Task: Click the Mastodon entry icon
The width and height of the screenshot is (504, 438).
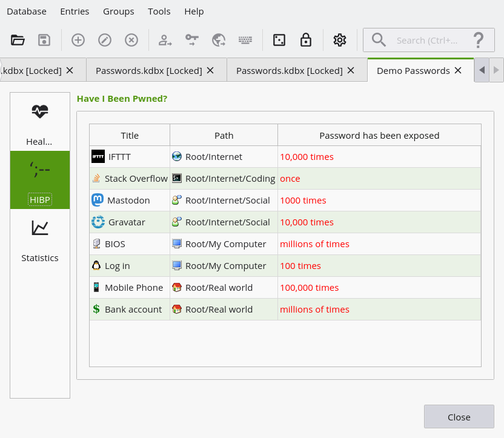Action: (x=98, y=200)
